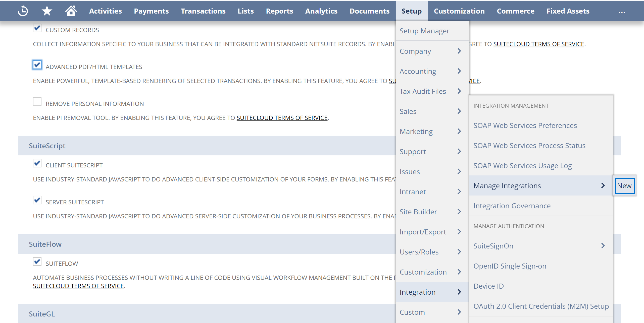Uncheck the Custom Records checkbox
Screen dimensions: 644x323
37,28
